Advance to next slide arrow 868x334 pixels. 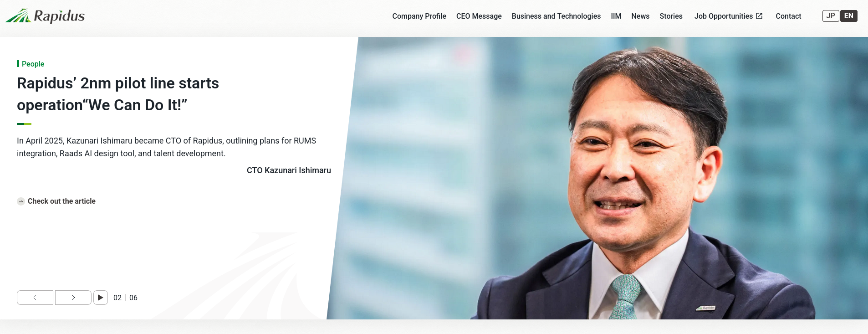[73, 298]
